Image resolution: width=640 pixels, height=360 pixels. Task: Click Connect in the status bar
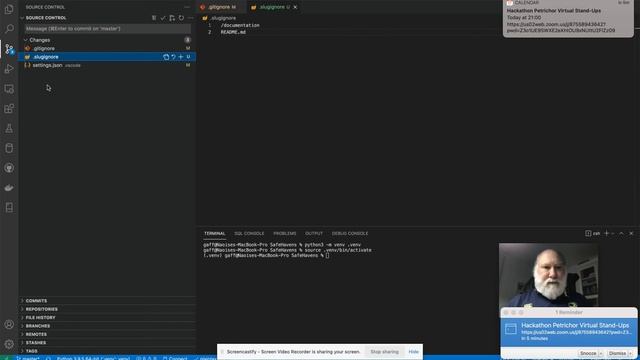pos(175,358)
